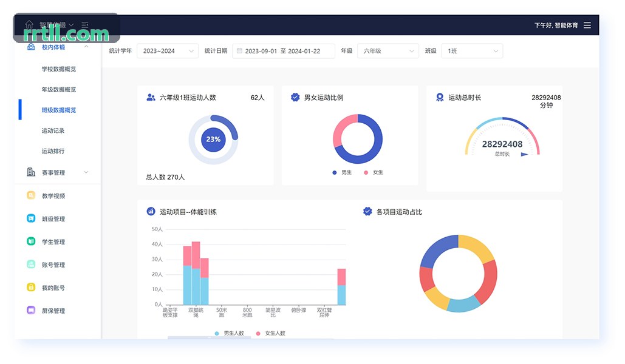Viewport: 625px width, 364px height.
Task: Go to 年级数据概览 in sidebar
Action: pos(58,90)
